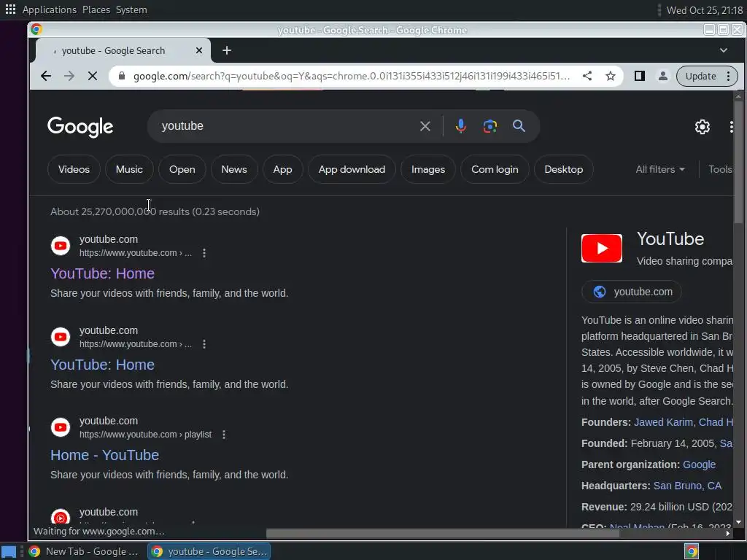Open the Chrome profile avatar icon
The height and width of the screenshot is (560, 747).
[x=662, y=76]
